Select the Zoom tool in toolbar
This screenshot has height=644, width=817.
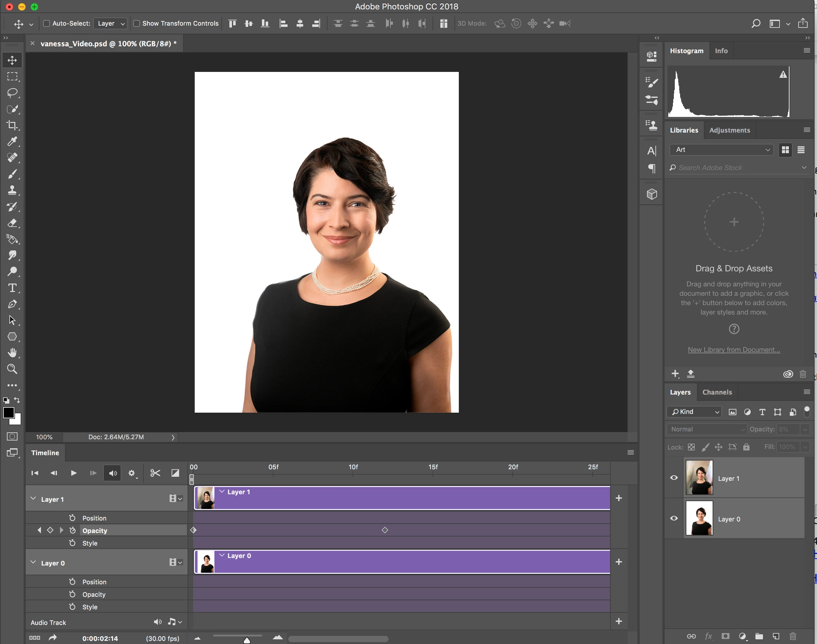12,369
